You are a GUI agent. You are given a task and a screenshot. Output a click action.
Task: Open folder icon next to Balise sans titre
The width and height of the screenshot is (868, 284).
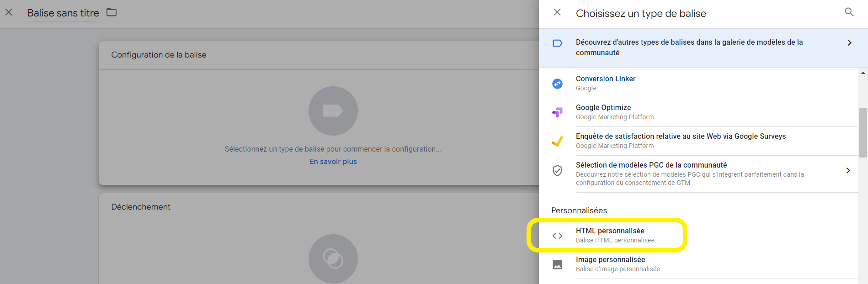point(112,12)
